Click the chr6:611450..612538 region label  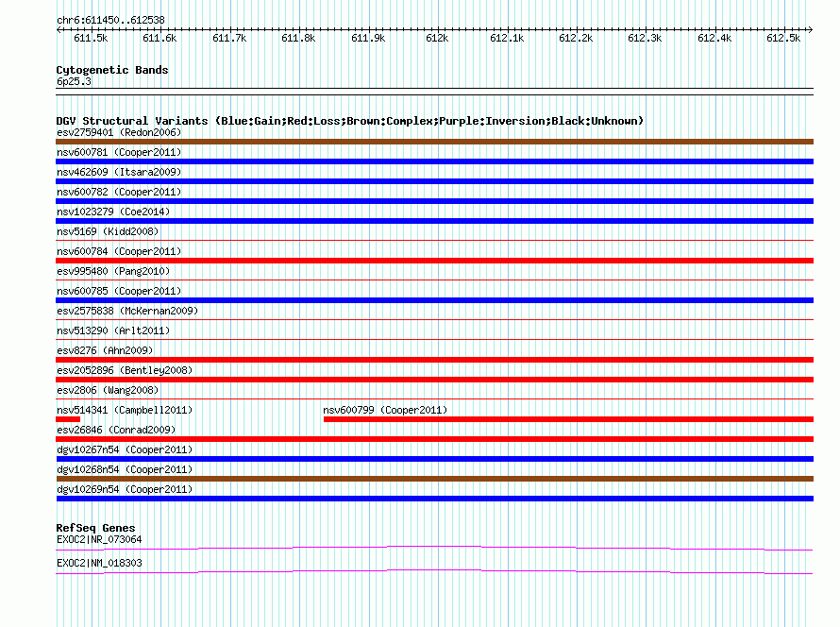coord(110,21)
